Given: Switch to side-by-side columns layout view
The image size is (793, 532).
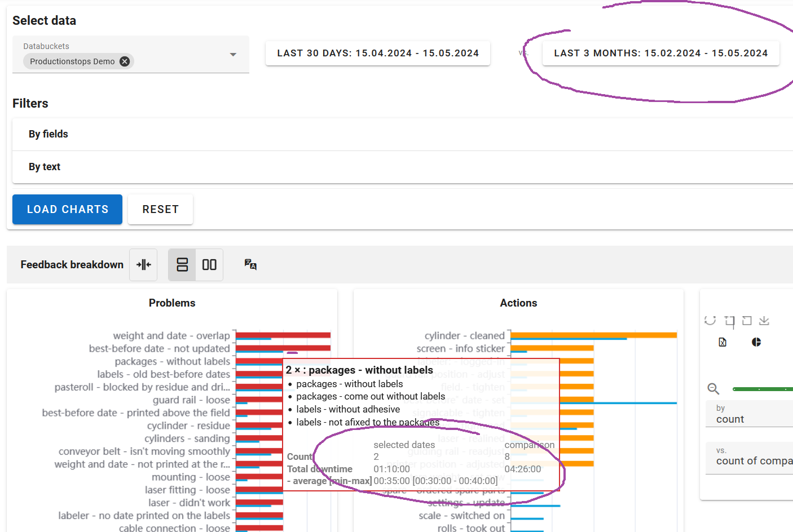Looking at the screenshot, I should (209, 264).
